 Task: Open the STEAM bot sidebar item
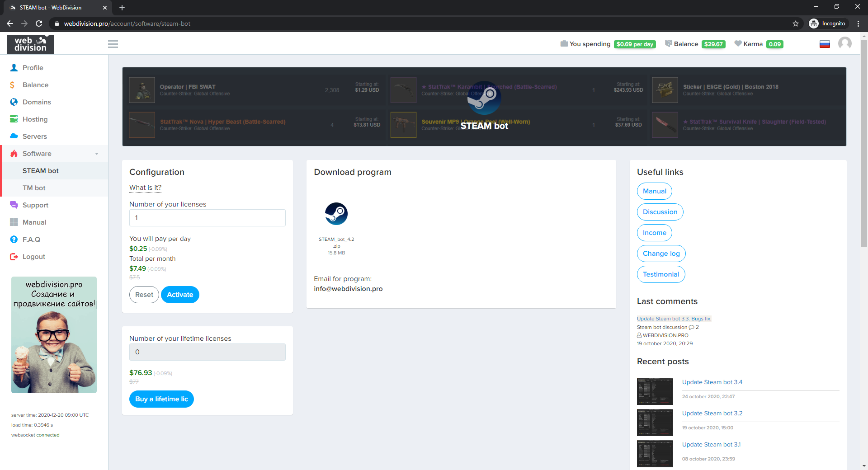pos(41,171)
